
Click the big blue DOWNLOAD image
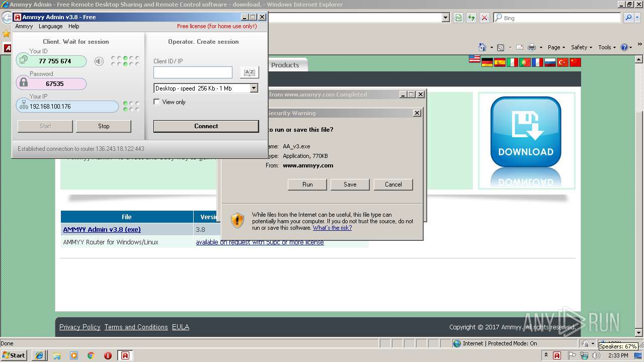tap(526, 140)
